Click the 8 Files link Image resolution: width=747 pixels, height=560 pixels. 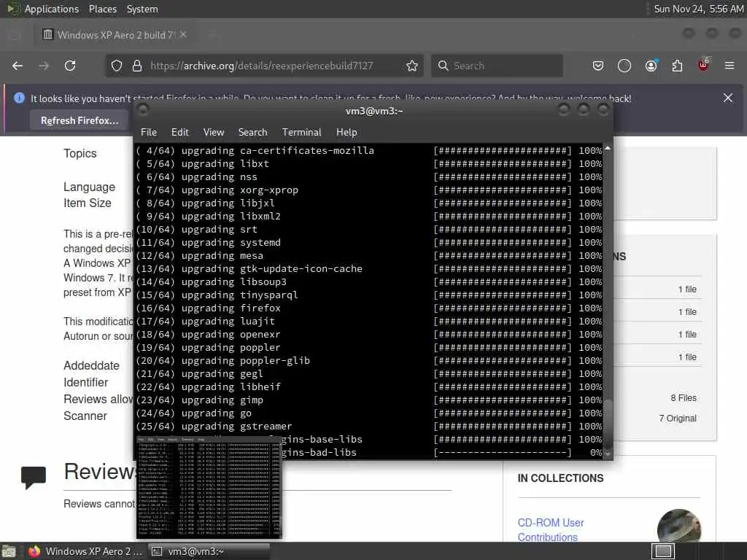coord(683,397)
